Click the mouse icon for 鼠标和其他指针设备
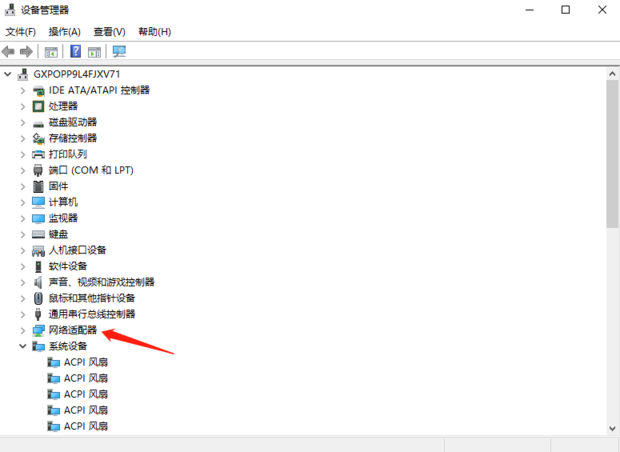620x452 pixels. coord(38,298)
